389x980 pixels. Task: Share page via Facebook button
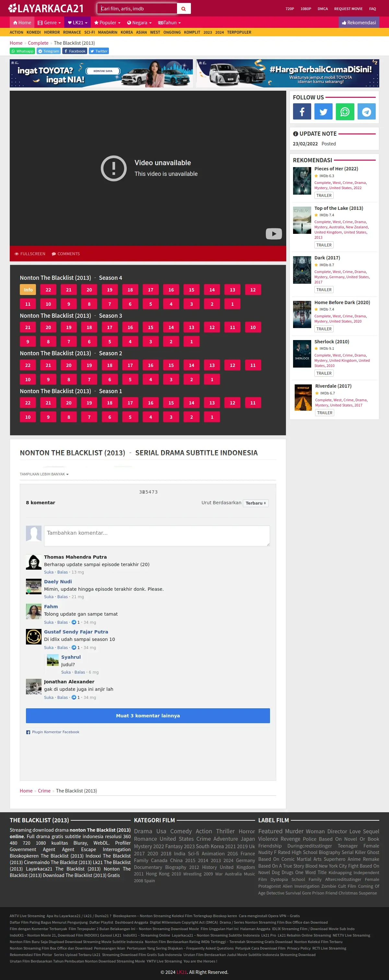pos(75,51)
